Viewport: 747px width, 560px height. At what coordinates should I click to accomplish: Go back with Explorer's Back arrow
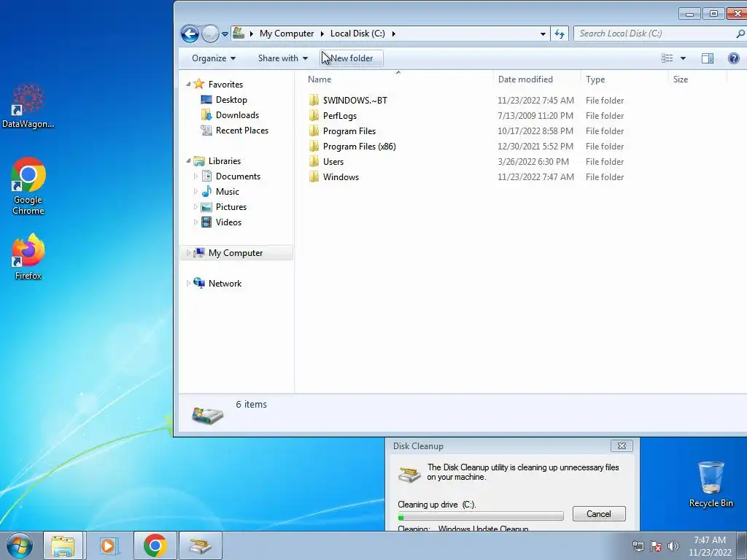tap(190, 34)
